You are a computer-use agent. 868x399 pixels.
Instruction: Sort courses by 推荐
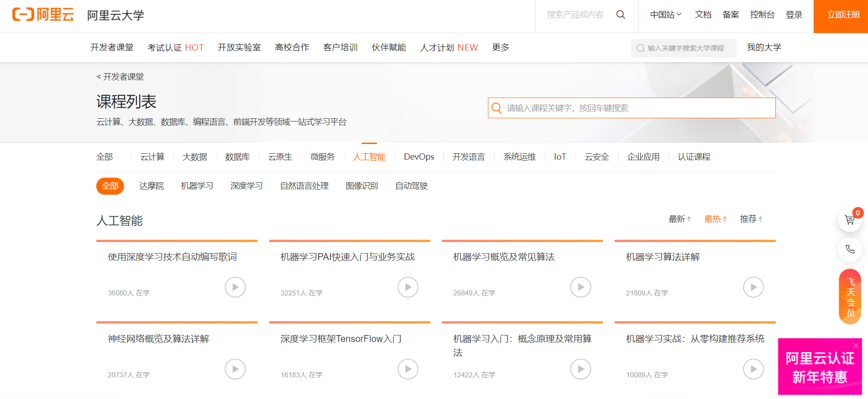[751, 219]
